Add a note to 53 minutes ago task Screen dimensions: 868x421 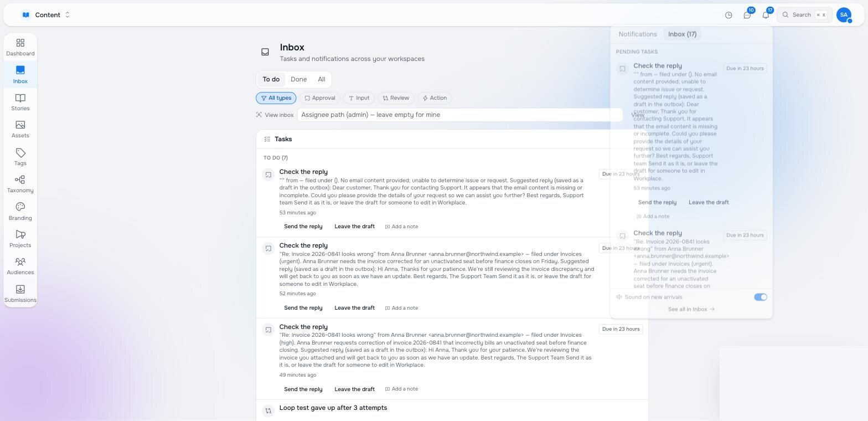(x=401, y=227)
